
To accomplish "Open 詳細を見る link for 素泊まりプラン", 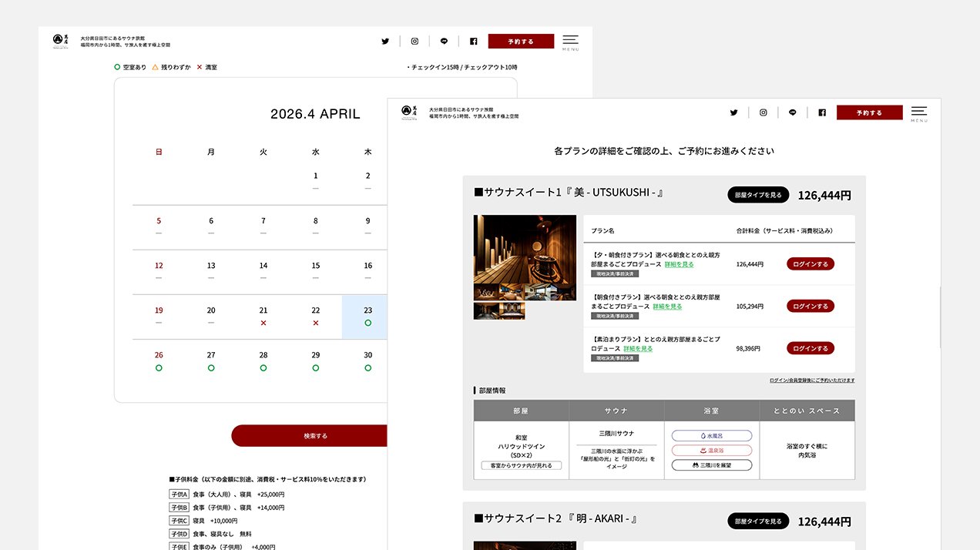I will [637, 348].
